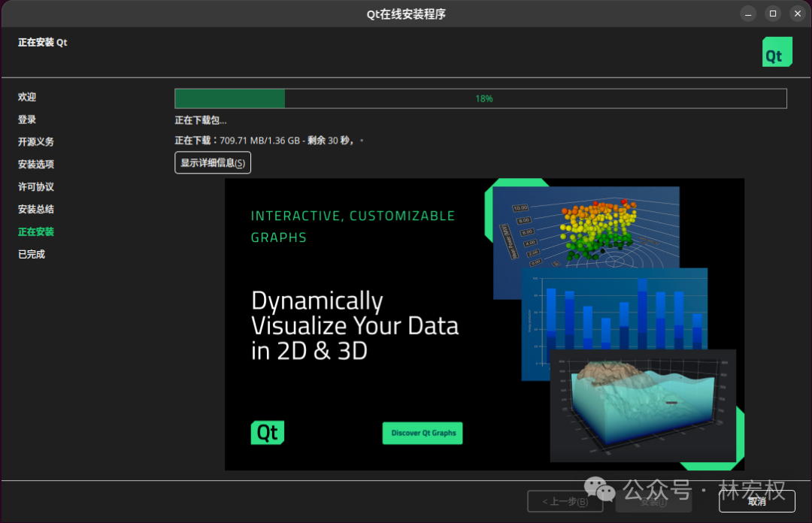Click the 正在下载包... status text
Image resolution: width=812 pixels, height=523 pixels.
(x=201, y=120)
